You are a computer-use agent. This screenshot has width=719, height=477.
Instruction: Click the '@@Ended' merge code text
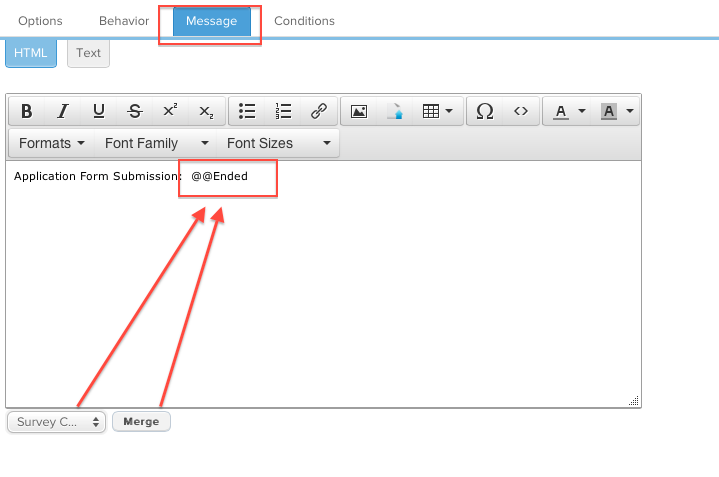pos(219,176)
